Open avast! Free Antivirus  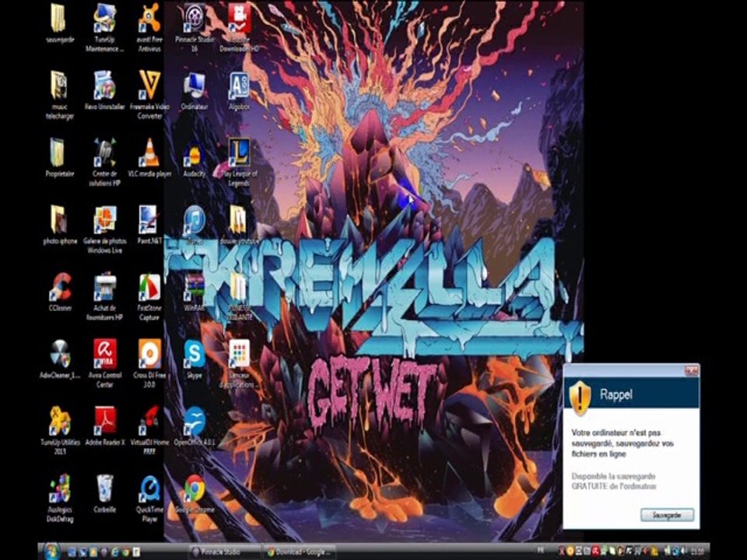[x=149, y=28]
